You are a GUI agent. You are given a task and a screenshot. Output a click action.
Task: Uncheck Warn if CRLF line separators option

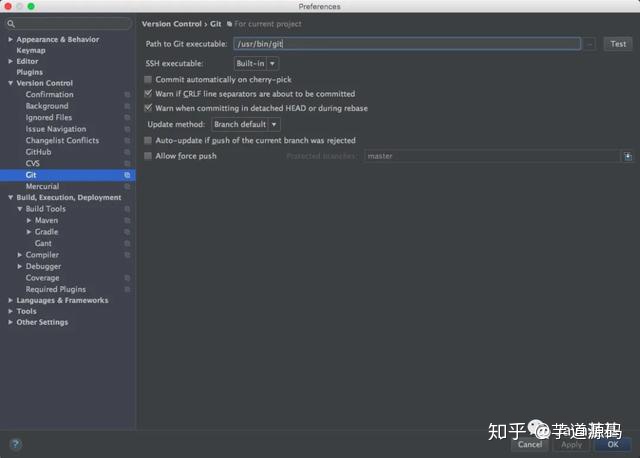tap(148, 93)
